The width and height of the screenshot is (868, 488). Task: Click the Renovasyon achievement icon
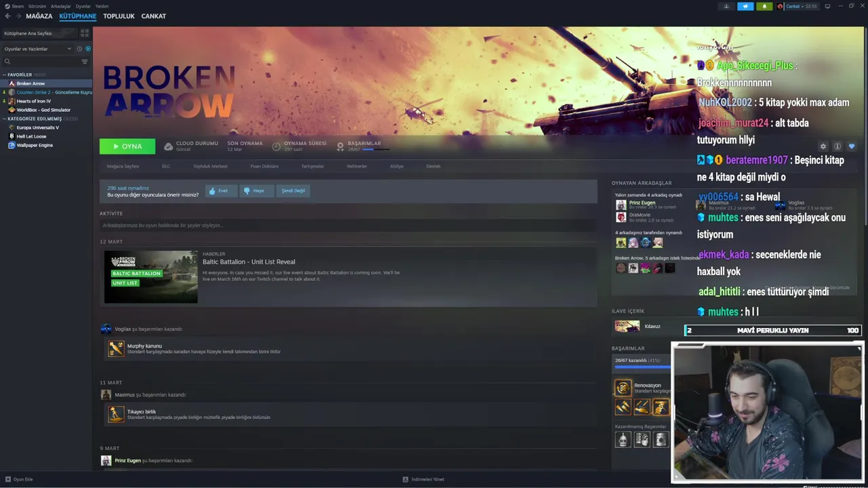click(x=623, y=388)
